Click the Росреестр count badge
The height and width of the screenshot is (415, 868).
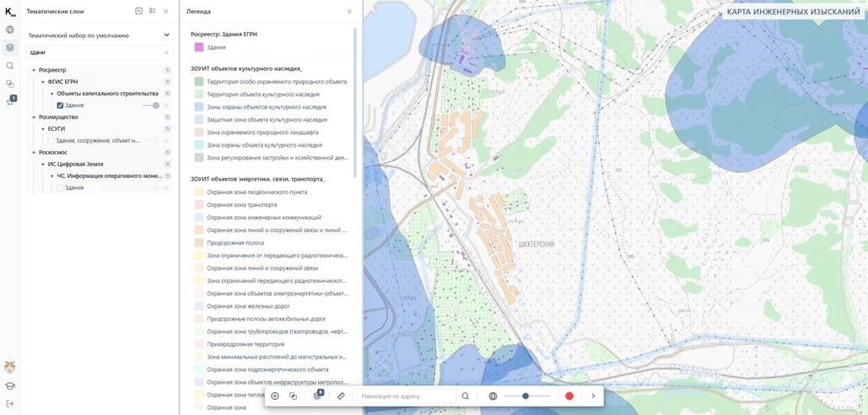coord(167,70)
